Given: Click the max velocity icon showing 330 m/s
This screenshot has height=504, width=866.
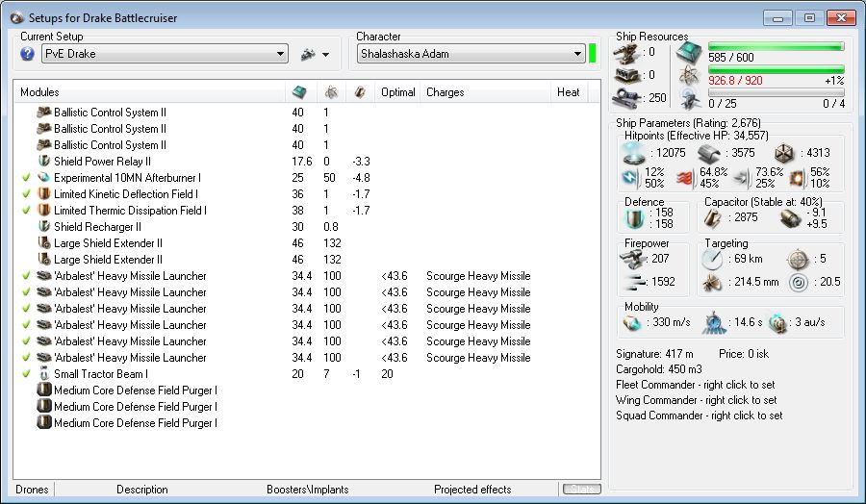Looking at the screenshot, I should click(632, 322).
